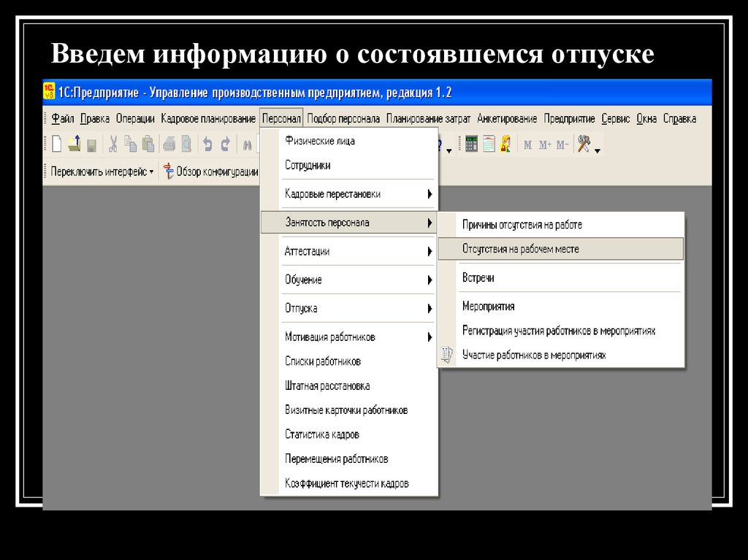Open the Print preview icon
Screen dimensions: 748x560
188,144
